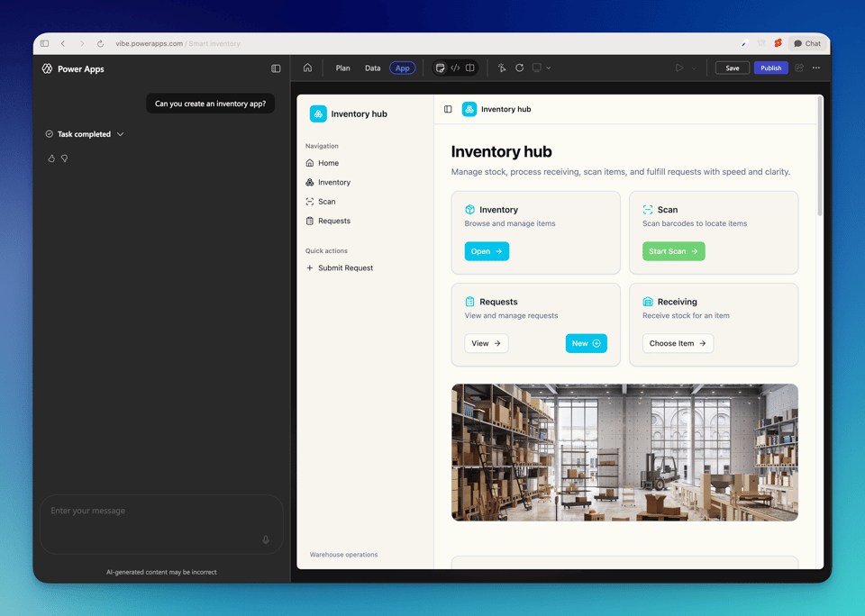Click the Publish button
The image size is (865, 616).
[770, 68]
